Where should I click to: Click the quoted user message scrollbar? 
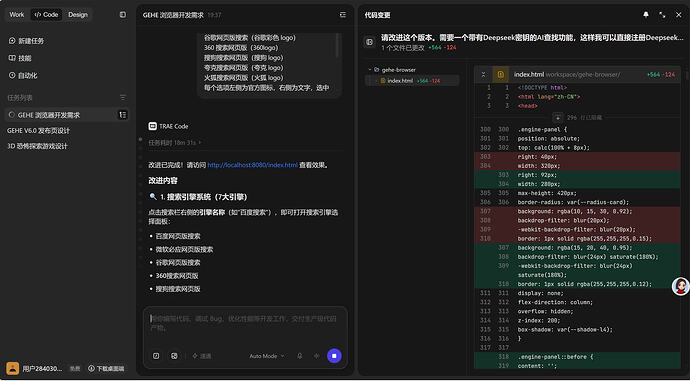pyautogui.click(x=338, y=45)
